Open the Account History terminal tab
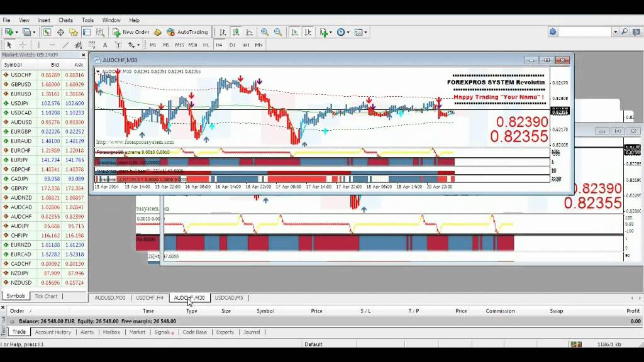Image resolution: width=644 pixels, height=362 pixels. (x=53, y=332)
